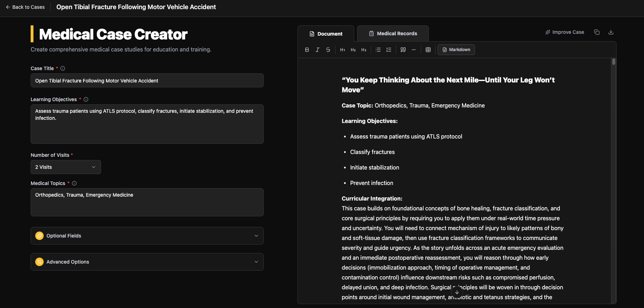Expand the Advanced Options section

(x=147, y=262)
